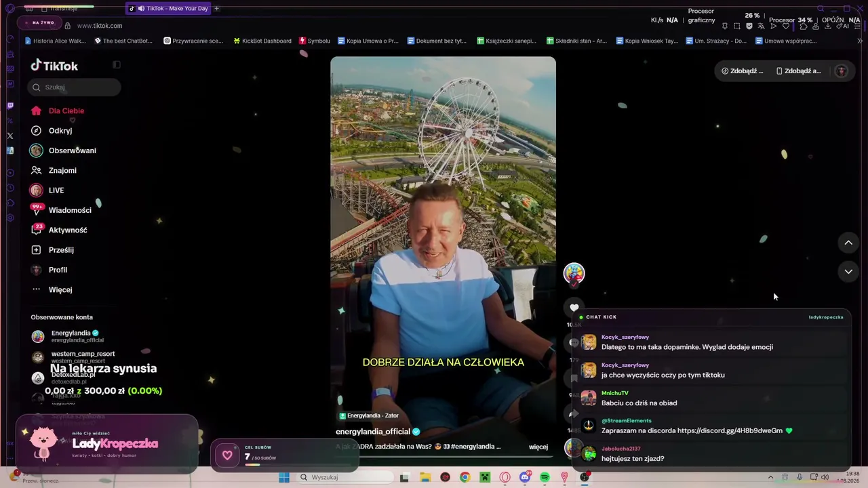Open the Discord invite link in chat

730,430
